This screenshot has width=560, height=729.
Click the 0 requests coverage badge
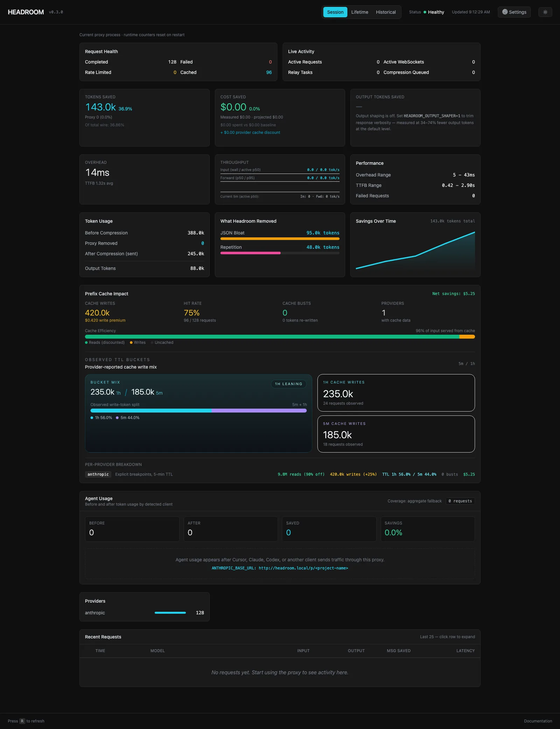[x=460, y=501]
